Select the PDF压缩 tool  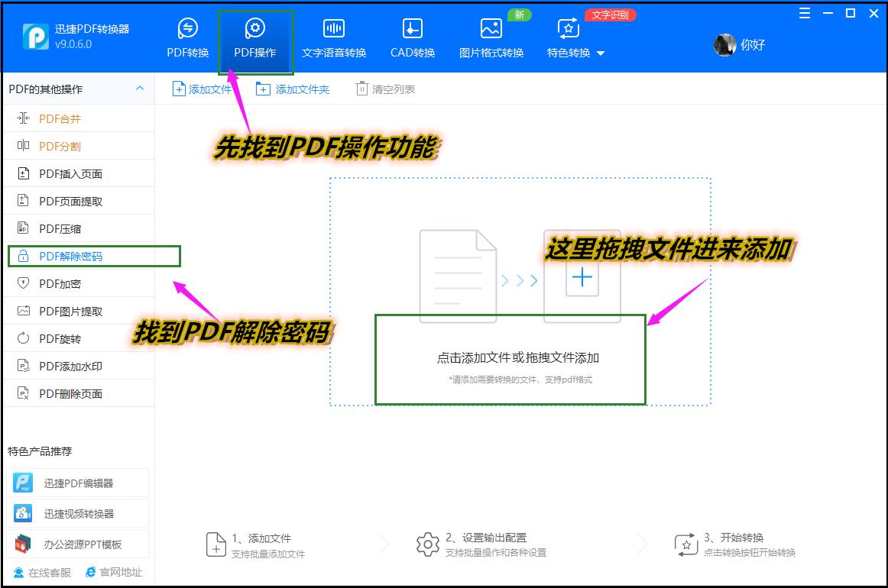[54, 228]
